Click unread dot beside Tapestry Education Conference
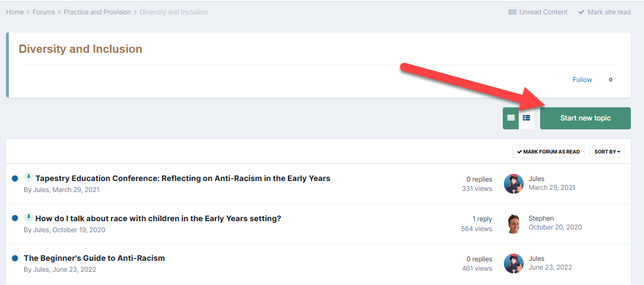 coord(15,178)
